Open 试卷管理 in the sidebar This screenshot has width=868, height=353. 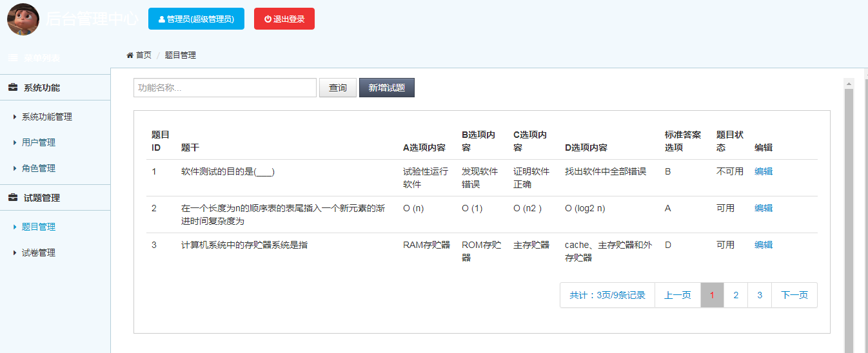[35, 253]
